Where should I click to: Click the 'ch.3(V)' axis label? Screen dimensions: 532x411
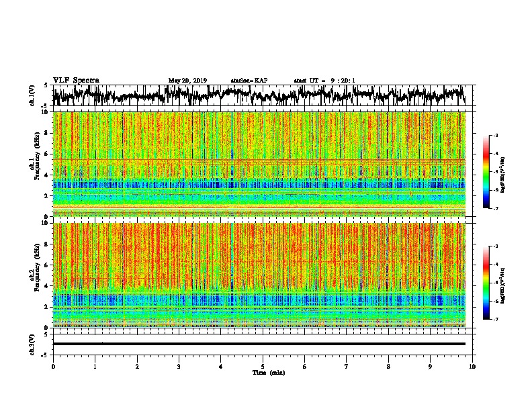[x=32, y=345]
